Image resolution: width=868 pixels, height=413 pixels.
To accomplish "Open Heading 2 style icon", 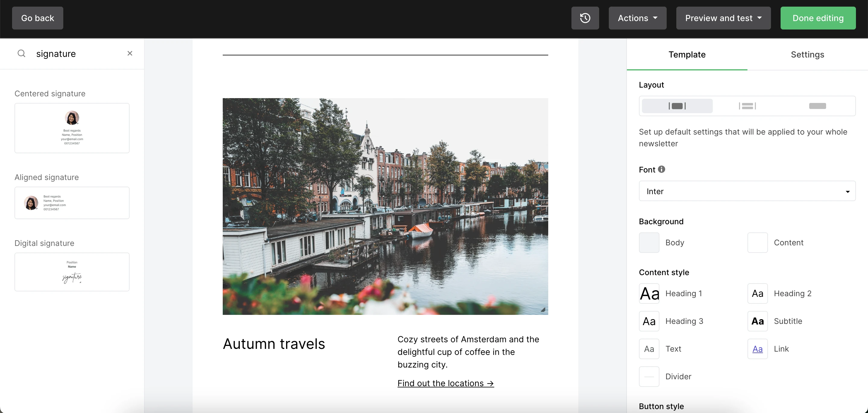I will coord(757,293).
